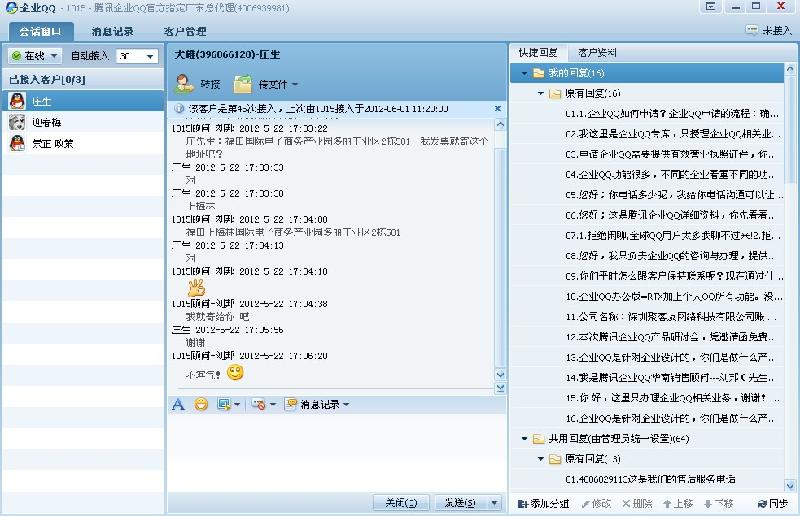Open the 传文件 dropdown arrow
800x516 pixels.
(295, 85)
